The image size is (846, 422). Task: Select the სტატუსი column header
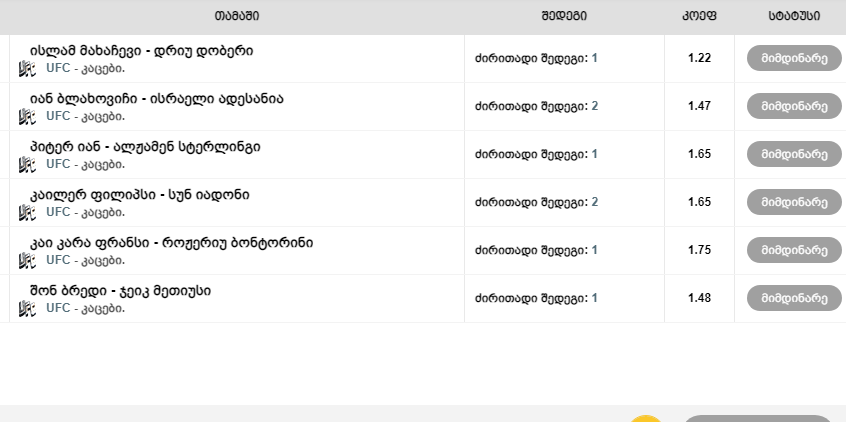pyautogui.click(x=794, y=16)
